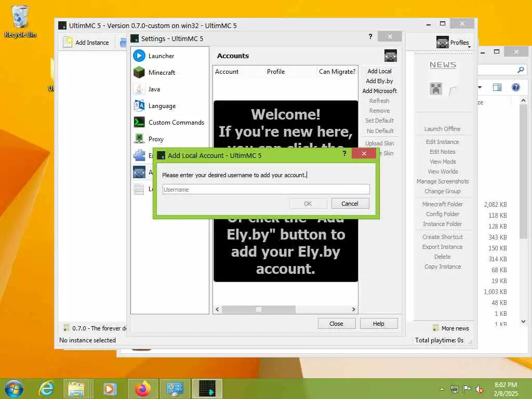Open Firefox from the taskbar

pyautogui.click(x=143, y=389)
